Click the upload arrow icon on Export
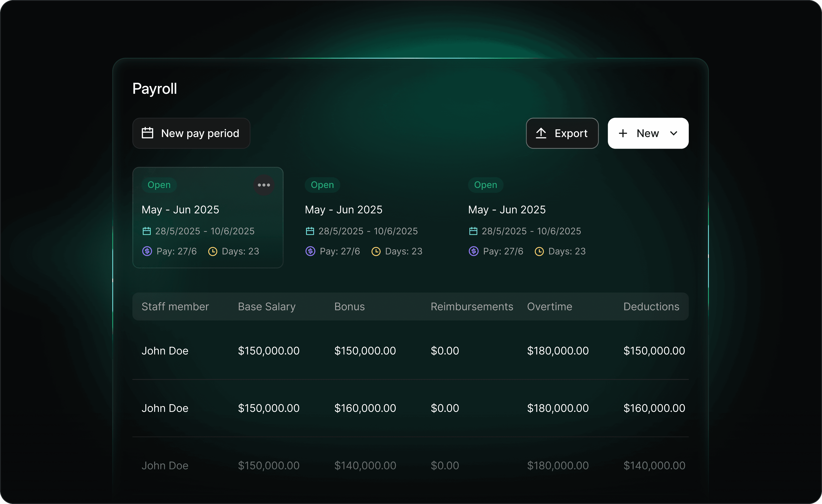Viewport: 822px width, 504px height. pyautogui.click(x=541, y=133)
